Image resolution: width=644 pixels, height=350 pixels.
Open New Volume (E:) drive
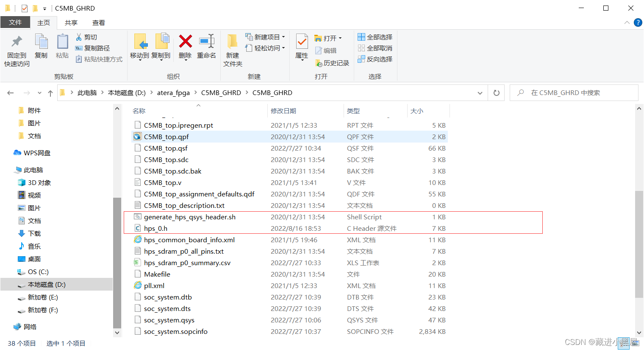point(38,297)
